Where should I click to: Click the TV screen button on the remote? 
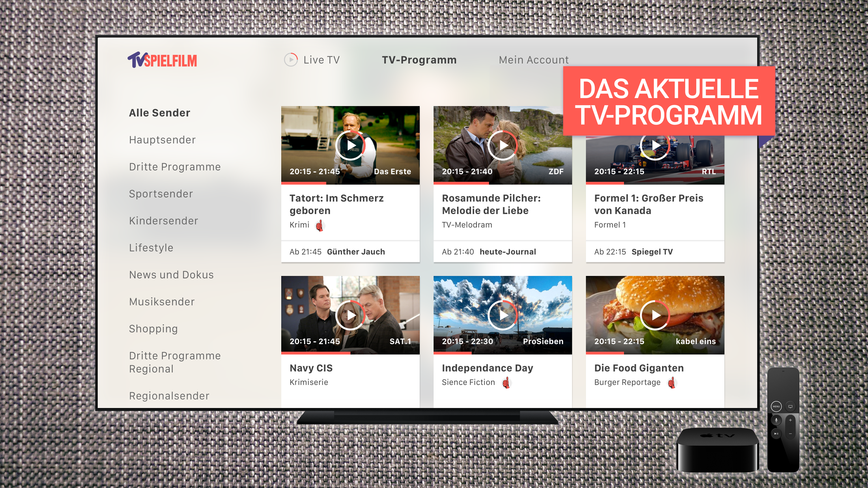[790, 406]
